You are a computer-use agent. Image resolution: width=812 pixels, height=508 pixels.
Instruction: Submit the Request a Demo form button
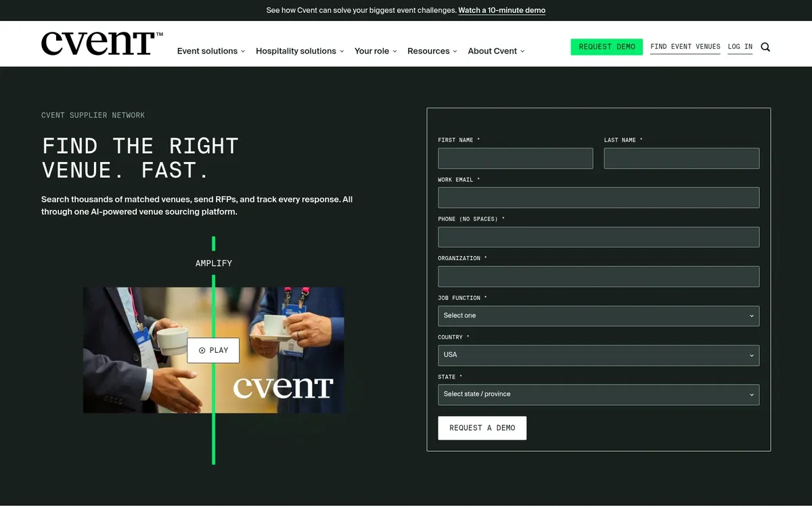coord(482,428)
